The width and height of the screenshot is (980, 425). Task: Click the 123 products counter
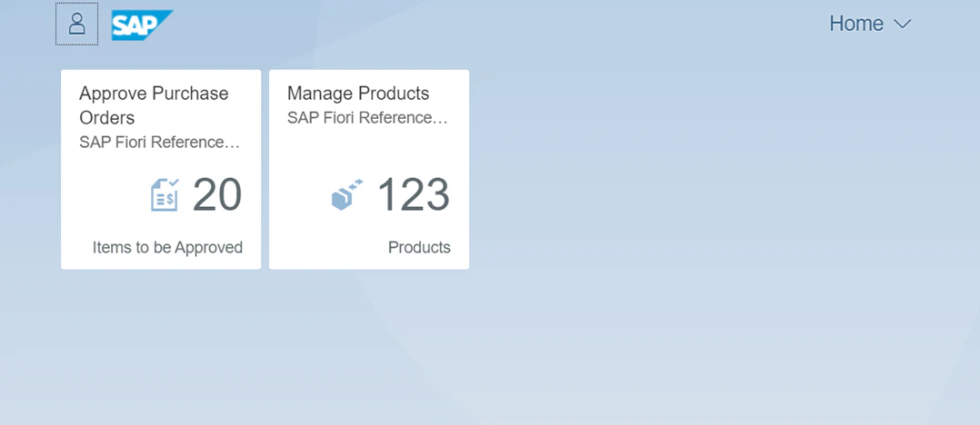tap(414, 194)
